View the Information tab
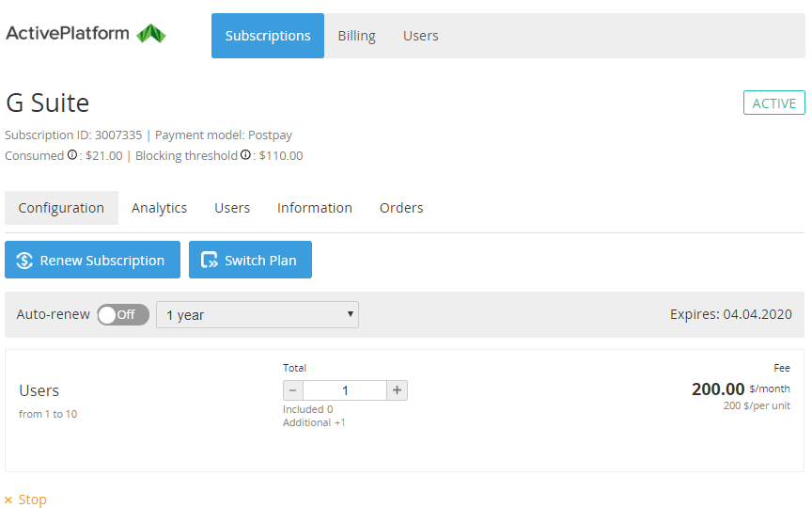Viewport: 812px width, 508px height. point(314,208)
